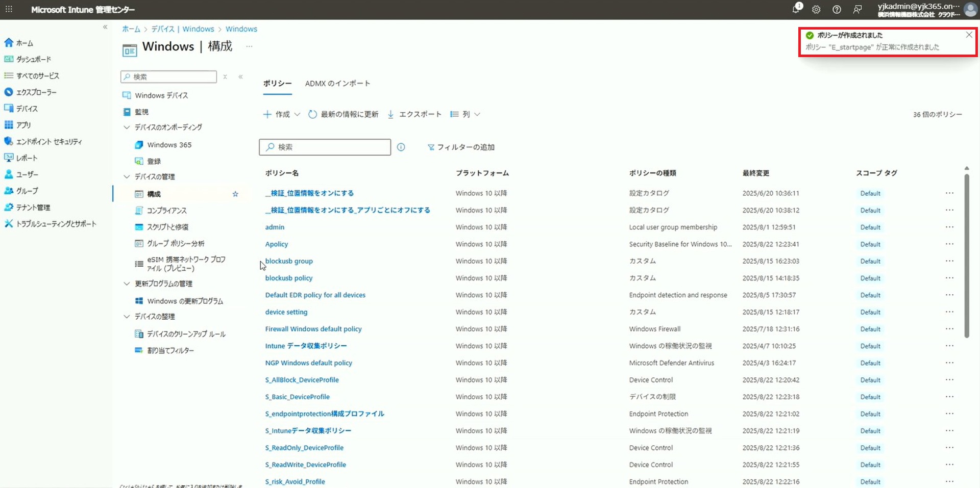Open the feedback icon in header

857,9
